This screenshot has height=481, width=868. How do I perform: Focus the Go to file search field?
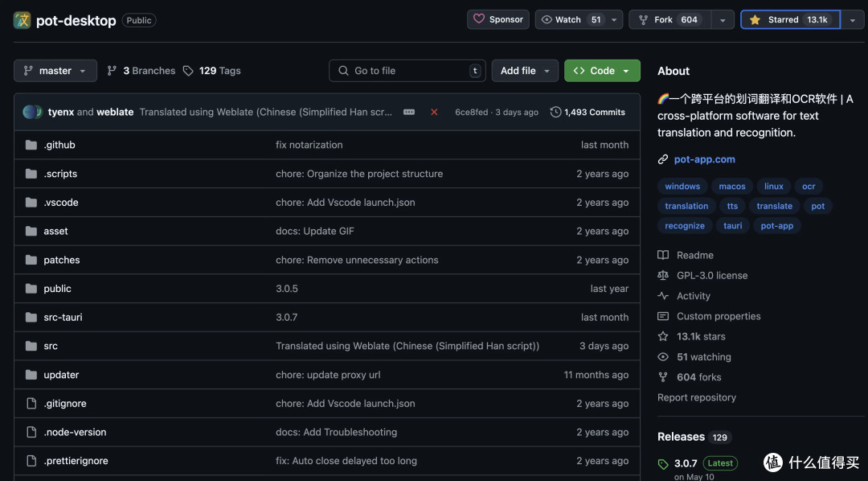pos(407,70)
